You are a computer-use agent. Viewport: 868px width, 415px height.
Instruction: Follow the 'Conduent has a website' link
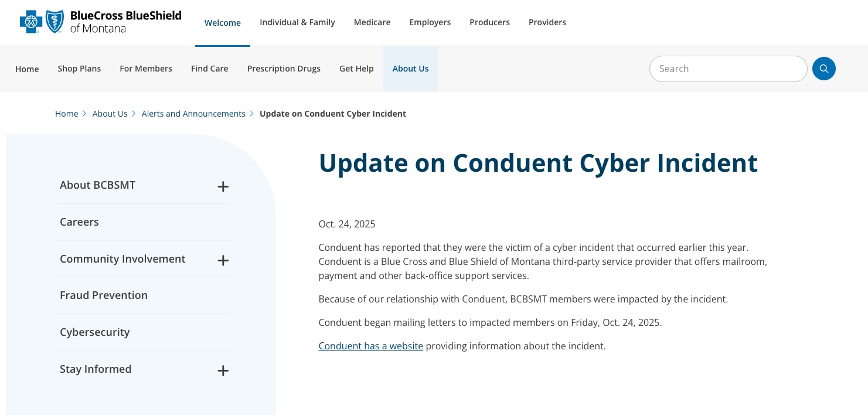pyautogui.click(x=370, y=346)
